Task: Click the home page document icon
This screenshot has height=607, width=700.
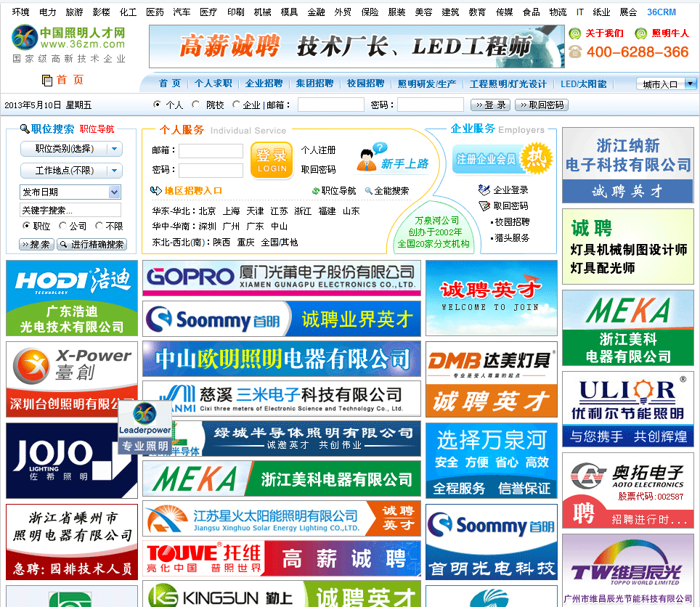Action: point(47,81)
